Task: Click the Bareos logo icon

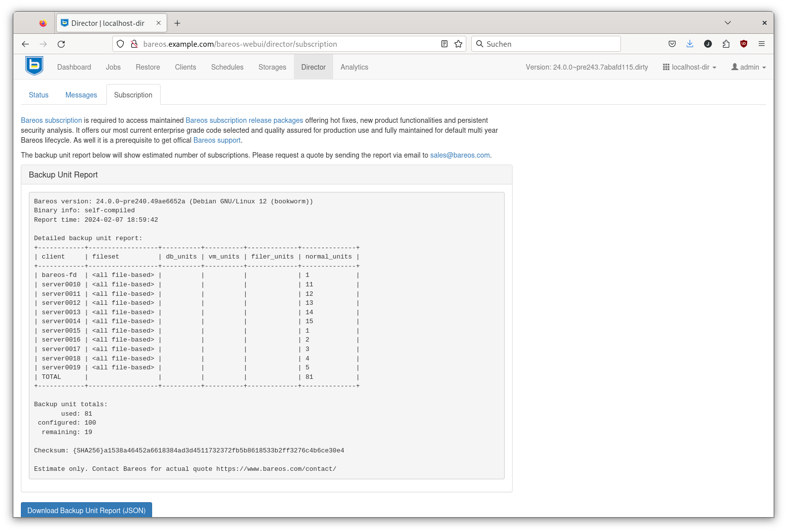Action: pos(34,66)
